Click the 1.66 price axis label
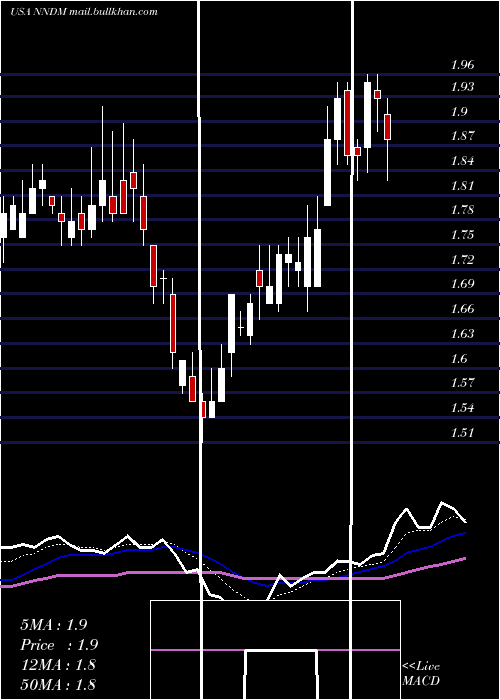 click(462, 309)
